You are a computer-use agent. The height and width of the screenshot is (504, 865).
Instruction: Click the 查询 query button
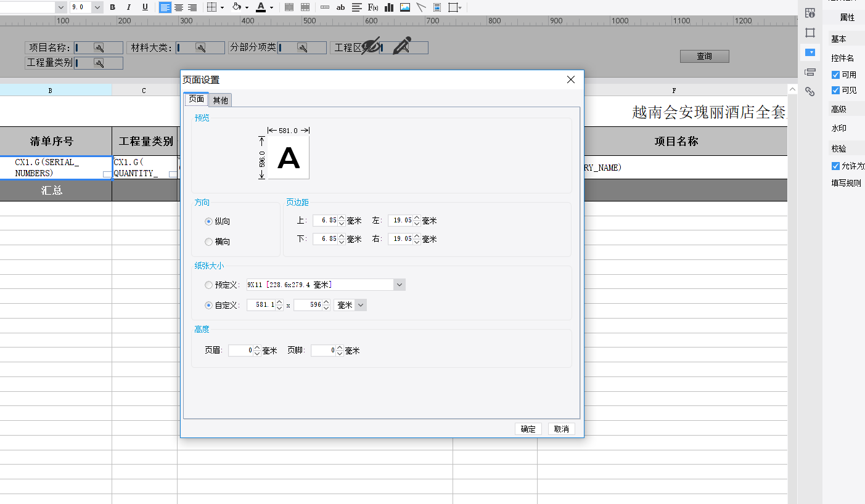[705, 56]
